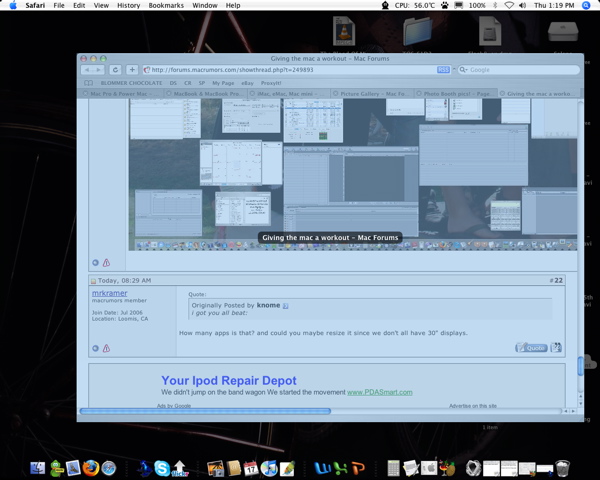Open mrkramer user profile link
This screenshot has height=480, width=600.
click(109, 293)
